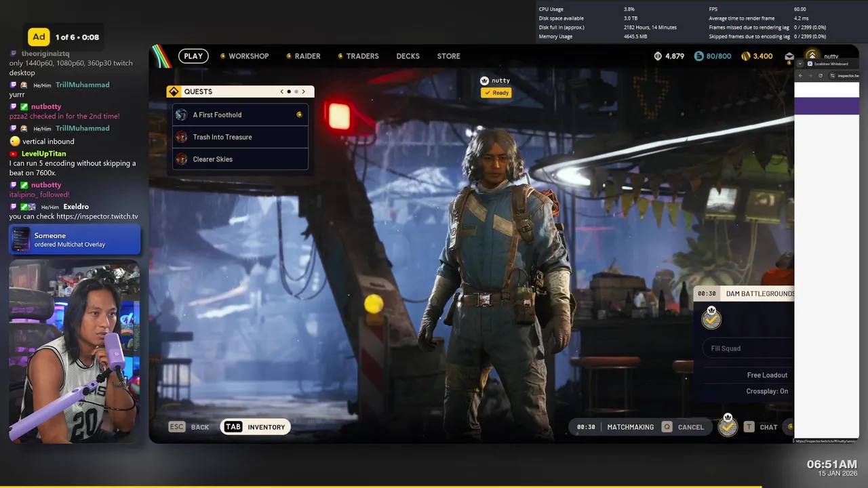This screenshot has width=868, height=488.
Task: Click the emoji before vertical inbound
Action: [x=14, y=142]
